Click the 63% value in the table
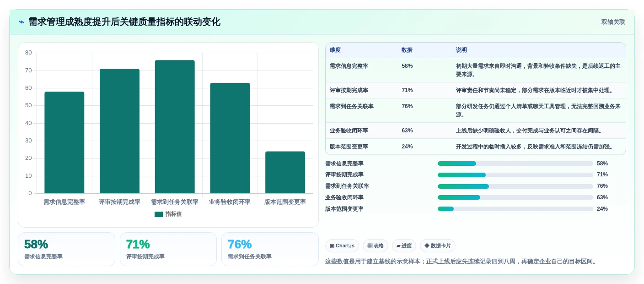The width and height of the screenshot is (644, 284). [x=407, y=131]
